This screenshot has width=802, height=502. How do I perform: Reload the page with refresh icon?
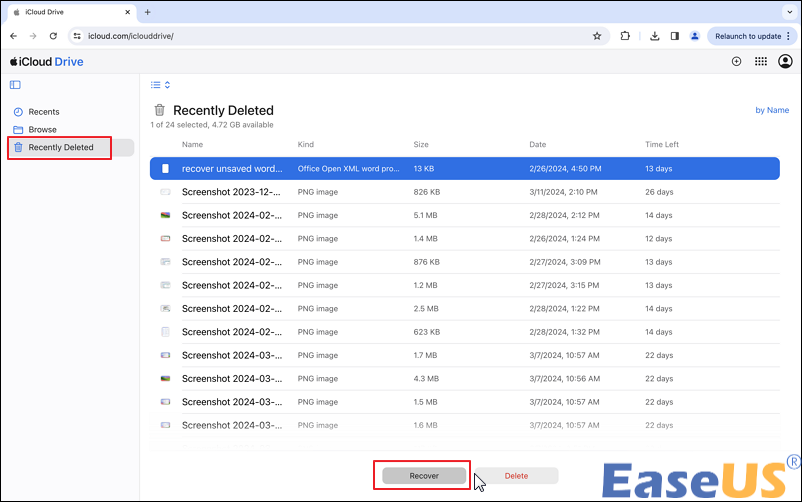point(52,36)
